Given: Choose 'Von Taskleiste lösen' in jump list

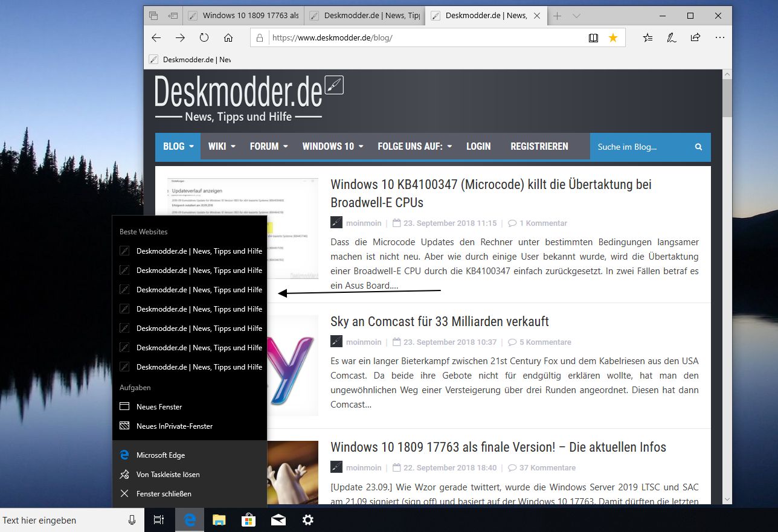Looking at the screenshot, I should coord(190,475).
